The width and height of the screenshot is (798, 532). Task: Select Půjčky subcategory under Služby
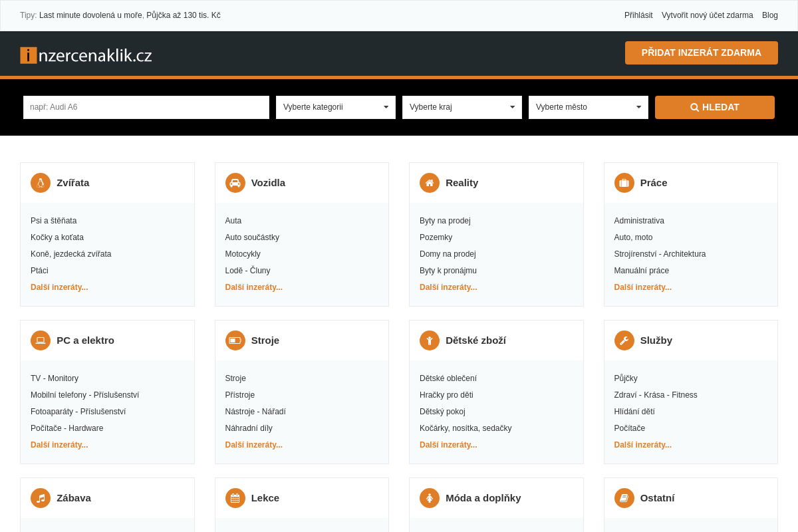tap(626, 378)
